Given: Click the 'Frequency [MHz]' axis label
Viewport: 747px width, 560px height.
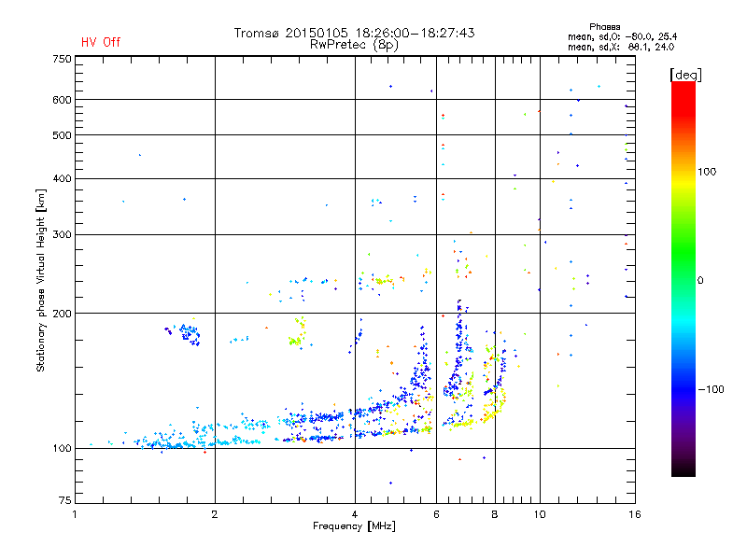Looking at the screenshot, I should coord(354,526).
